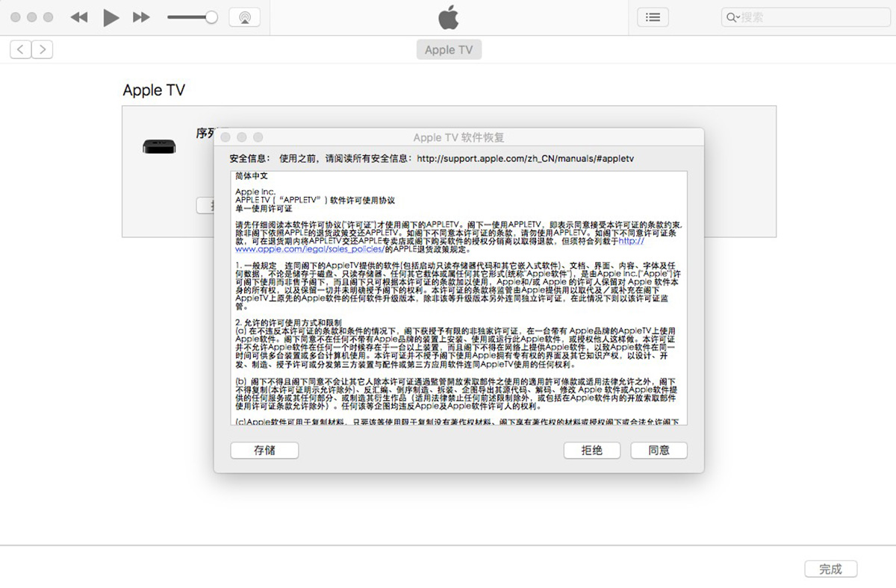This screenshot has width=896, height=588.
Task: Adjust the volume slider knob
Action: [x=211, y=17]
